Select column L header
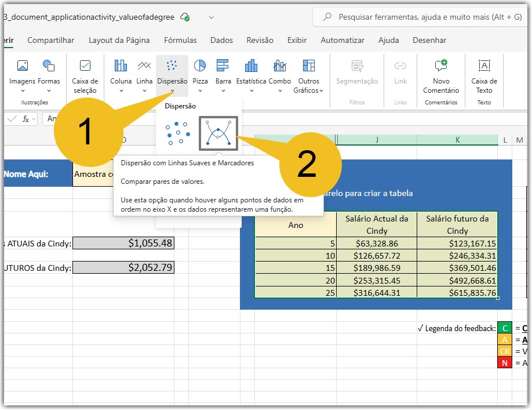 [x=505, y=140]
